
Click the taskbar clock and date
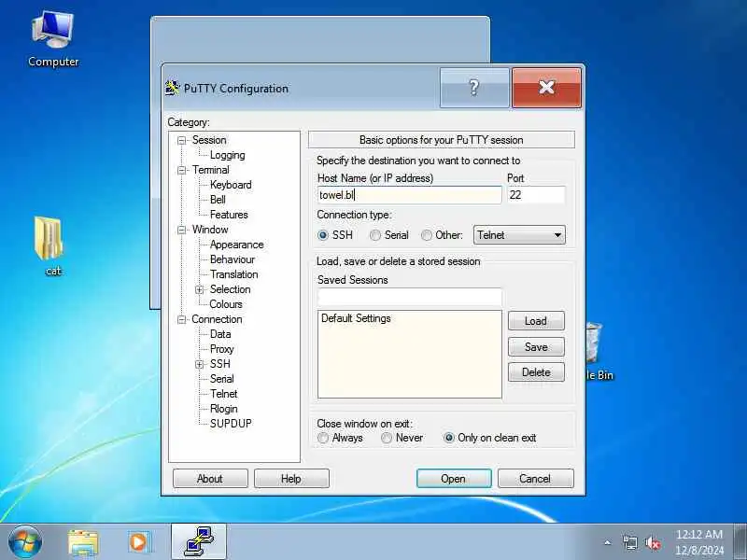click(x=699, y=542)
